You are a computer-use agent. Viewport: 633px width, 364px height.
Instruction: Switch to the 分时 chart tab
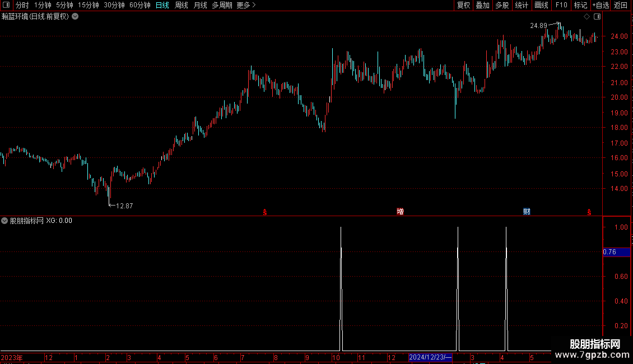point(22,5)
